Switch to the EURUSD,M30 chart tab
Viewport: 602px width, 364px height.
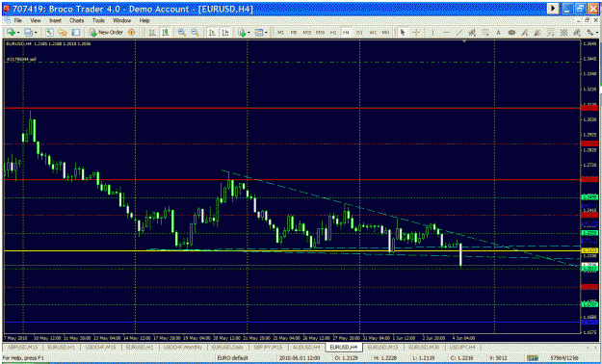(x=424, y=347)
